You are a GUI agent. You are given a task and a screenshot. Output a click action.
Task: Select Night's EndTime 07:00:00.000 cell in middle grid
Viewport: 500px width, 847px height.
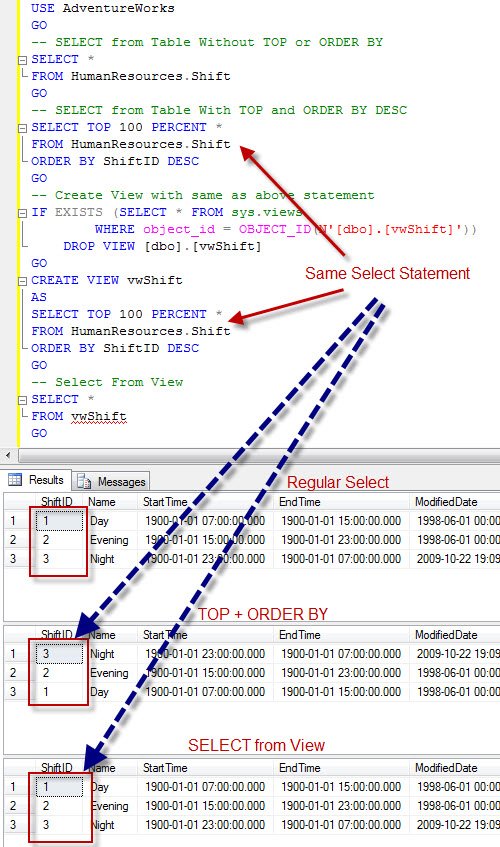(341, 654)
